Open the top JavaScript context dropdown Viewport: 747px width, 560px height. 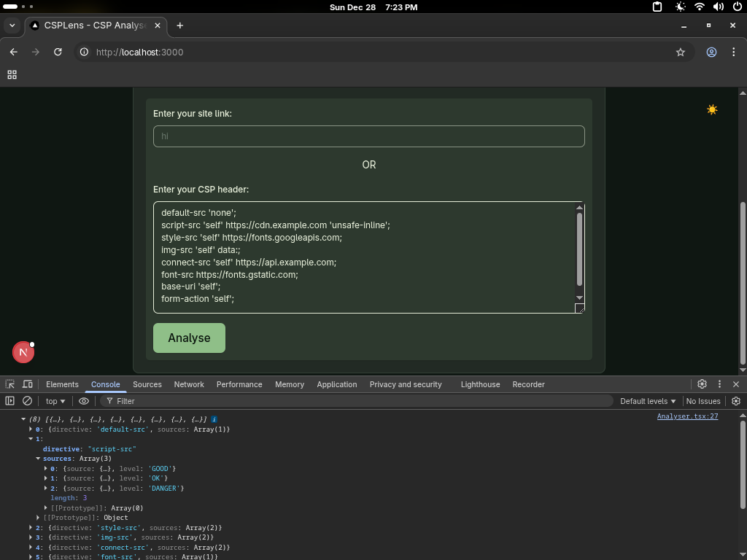click(x=55, y=401)
